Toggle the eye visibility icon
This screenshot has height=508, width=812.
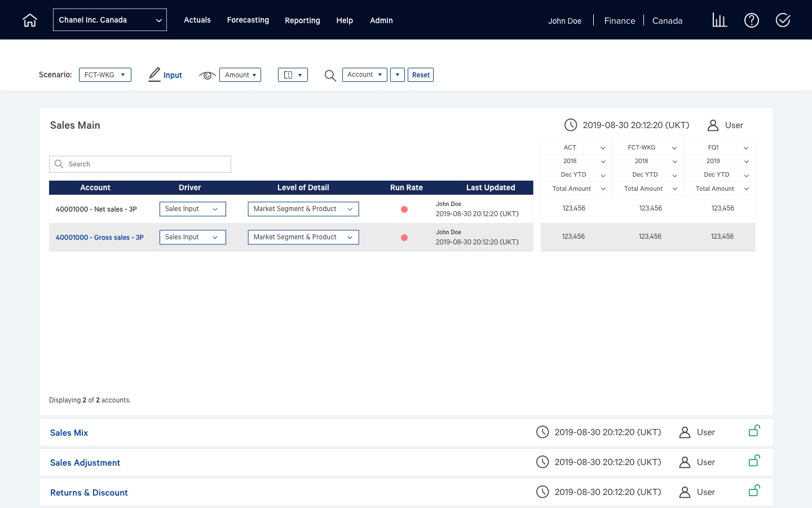(207, 75)
